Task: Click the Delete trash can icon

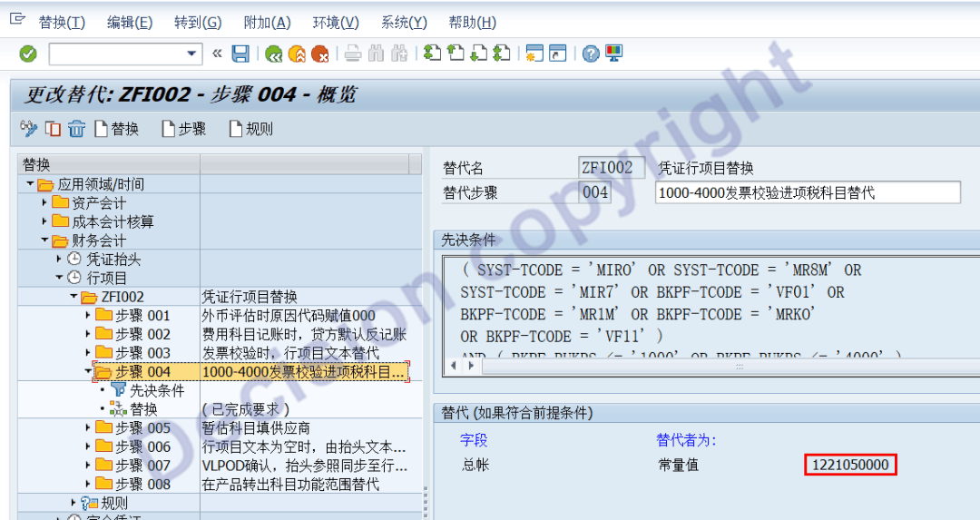Action: (x=76, y=129)
